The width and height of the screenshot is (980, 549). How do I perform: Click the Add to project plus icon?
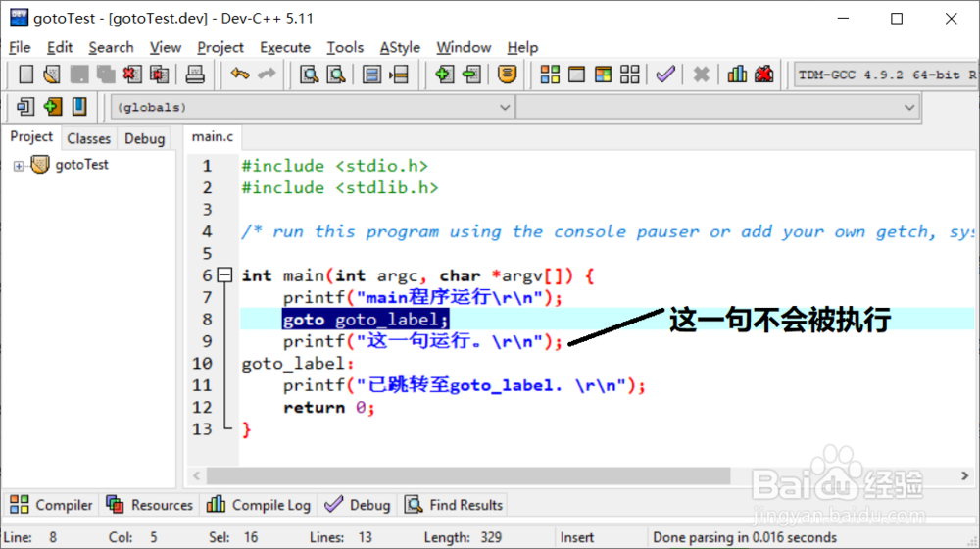pyautogui.click(x=444, y=75)
